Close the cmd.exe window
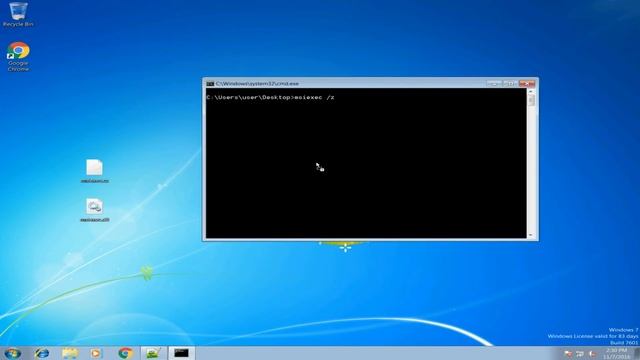The width and height of the screenshot is (640, 360). pyautogui.click(x=527, y=84)
